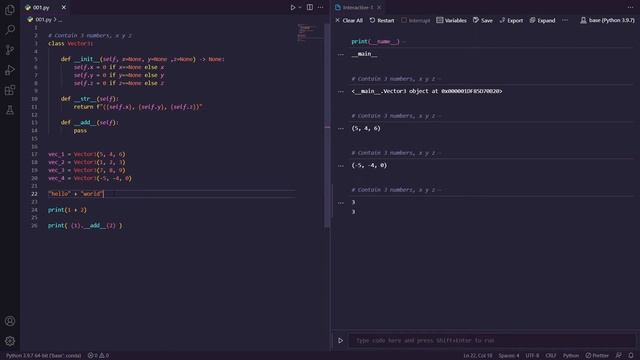Viewport: 640px width, 360px height.
Task: Split the editor to the right
Action: (x=310, y=7)
